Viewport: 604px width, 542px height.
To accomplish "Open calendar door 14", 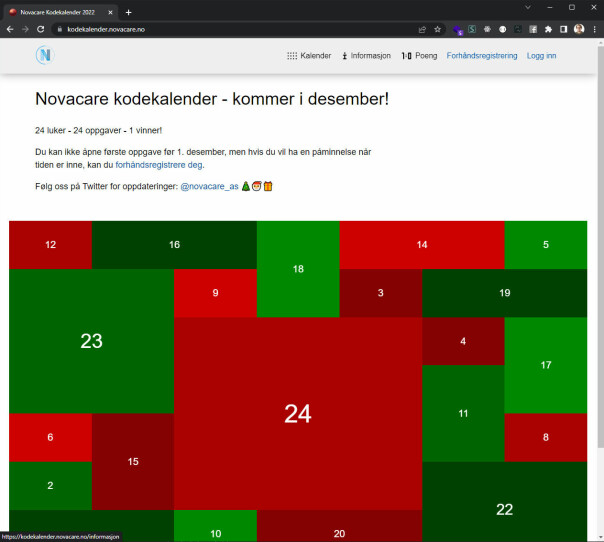I will tap(422, 245).
